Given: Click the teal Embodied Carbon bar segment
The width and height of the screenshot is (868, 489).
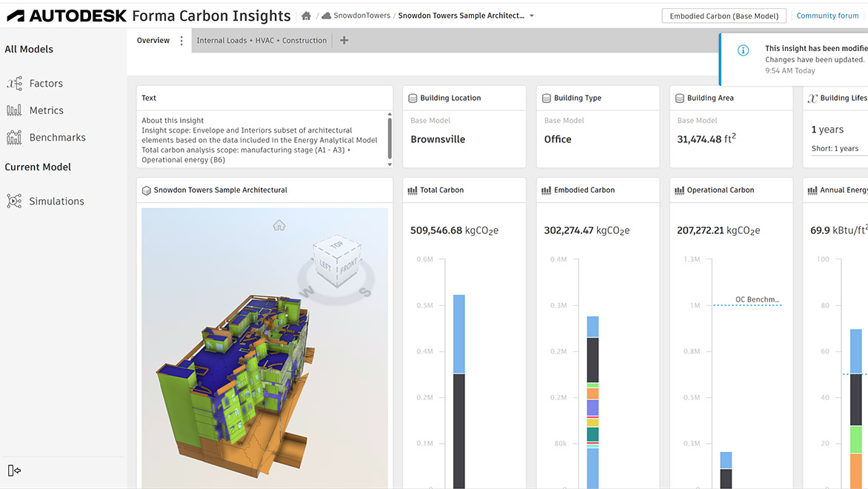Looking at the screenshot, I should (593, 433).
